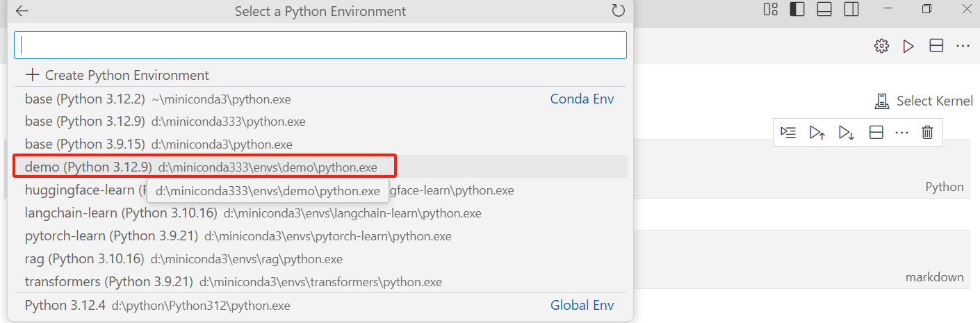Screen dimensions: 980x323
Task: Click the back arrow in environment picker
Action: pos(22,11)
